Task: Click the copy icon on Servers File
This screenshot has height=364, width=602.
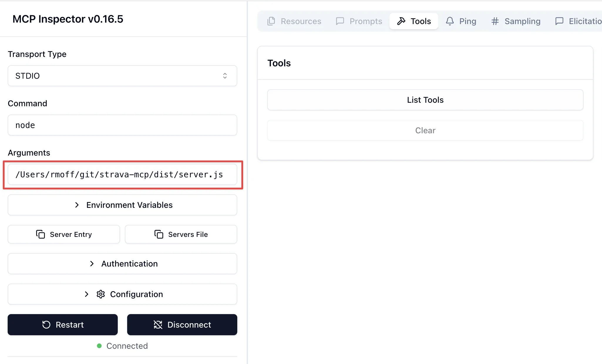Action: pos(159,234)
